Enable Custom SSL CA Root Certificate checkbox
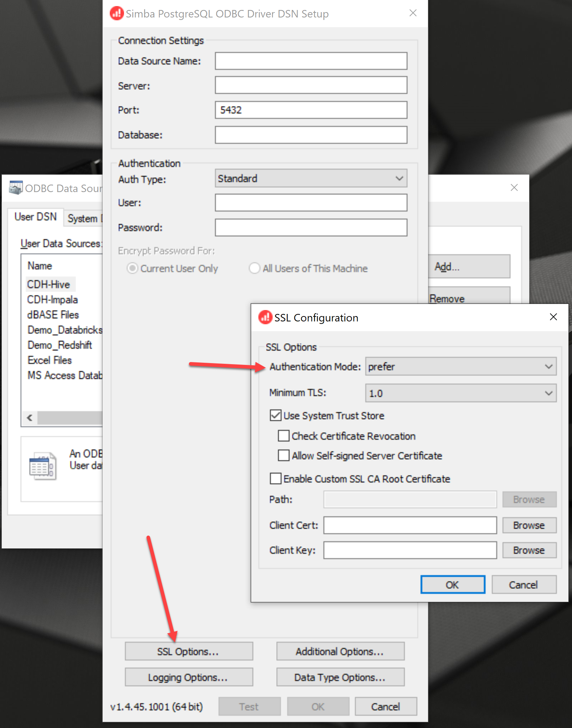This screenshot has height=728, width=572. click(x=275, y=478)
